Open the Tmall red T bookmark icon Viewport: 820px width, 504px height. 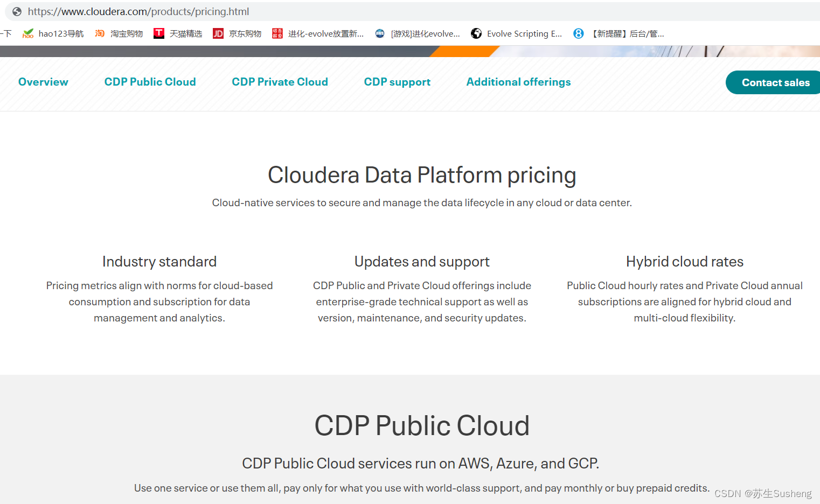(159, 34)
